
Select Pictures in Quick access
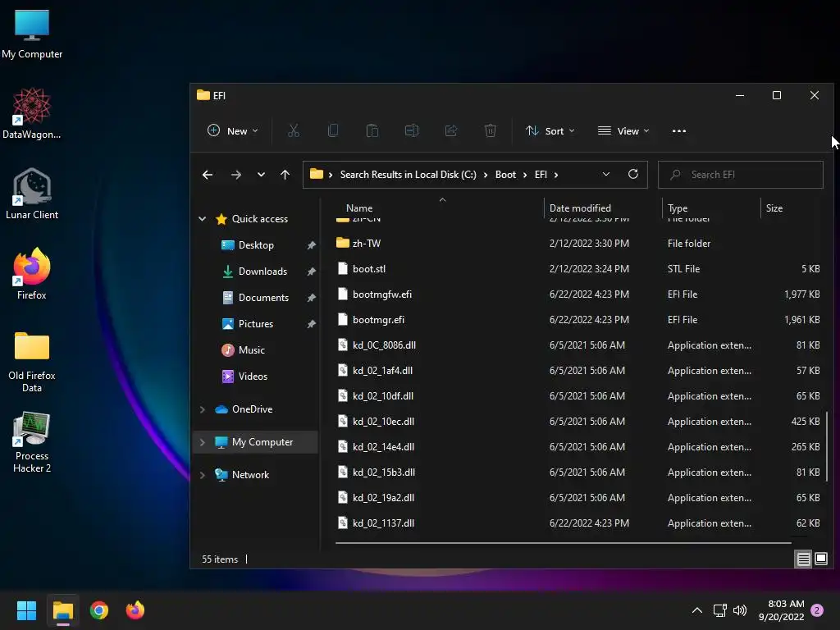pyautogui.click(x=256, y=323)
